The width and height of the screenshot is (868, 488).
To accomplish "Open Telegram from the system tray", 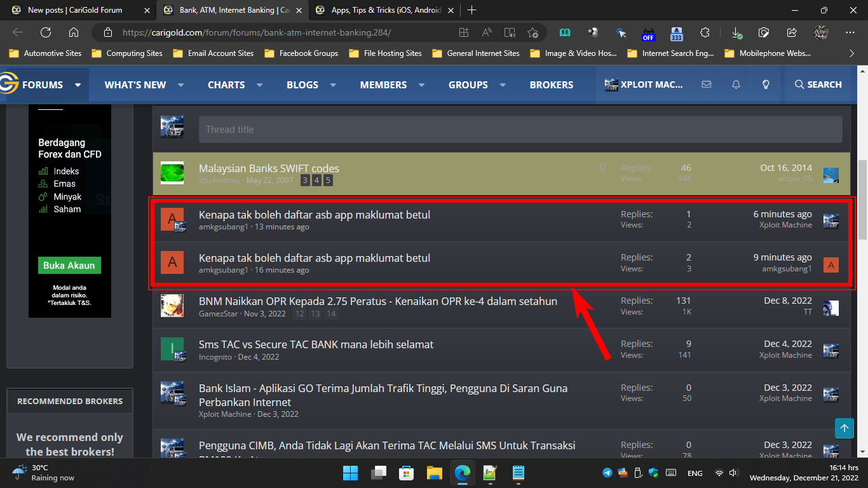I will click(x=607, y=473).
